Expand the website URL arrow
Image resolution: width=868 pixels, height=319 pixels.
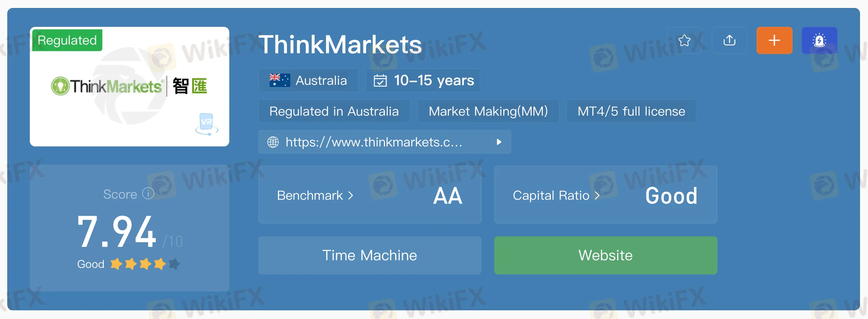[499, 142]
